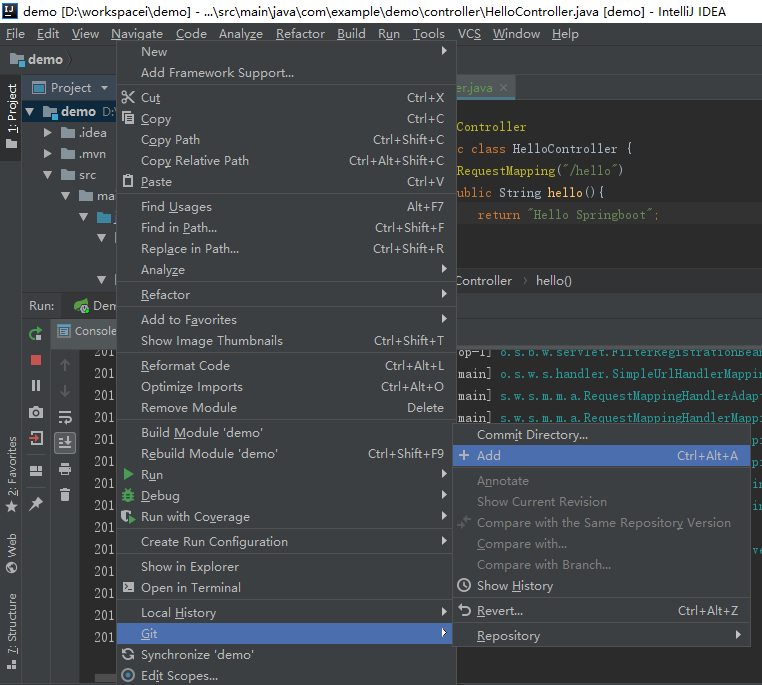Viewport: 762px width, 685px height.
Task: Click the Show History clock icon
Action: tap(464, 585)
